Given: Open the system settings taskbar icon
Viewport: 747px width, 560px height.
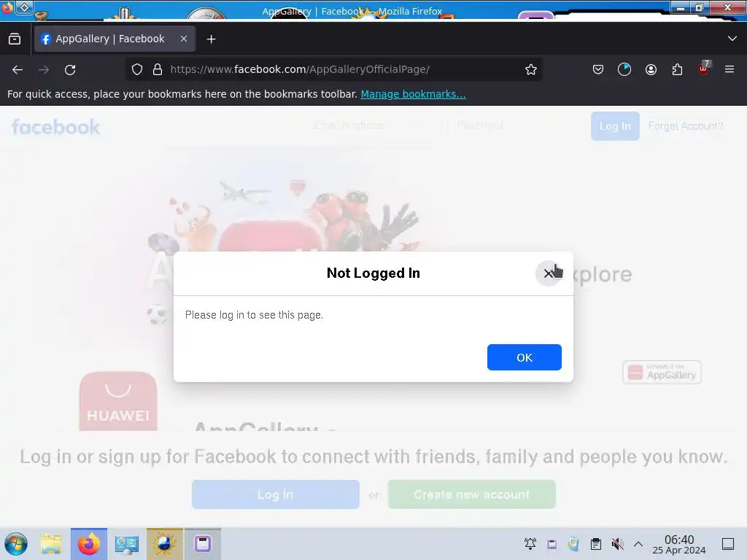Looking at the screenshot, I should click(x=126, y=544).
